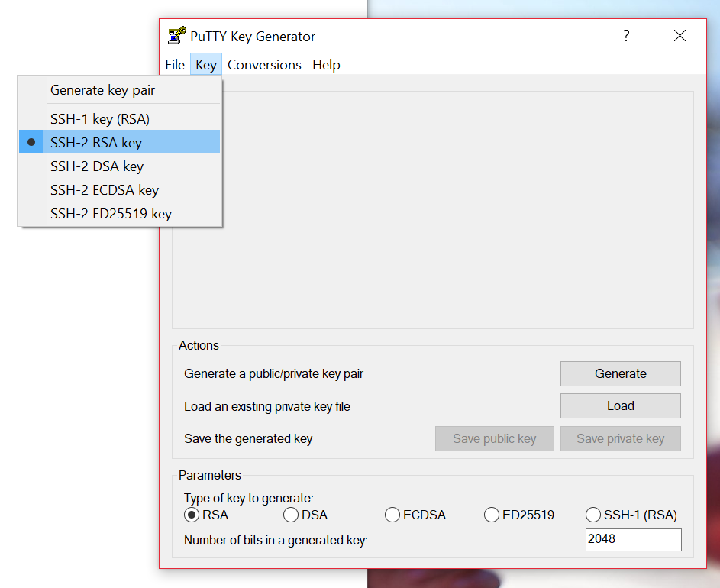Click the question mark help button

(x=626, y=36)
